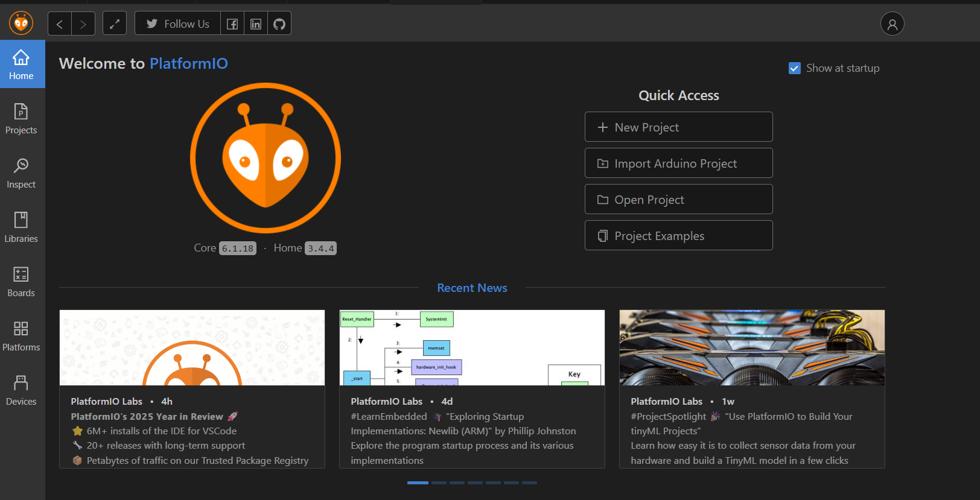Open the #ProjectSpotlight tinyML article text
This screenshot has height=500, width=980.
pyautogui.click(x=743, y=438)
